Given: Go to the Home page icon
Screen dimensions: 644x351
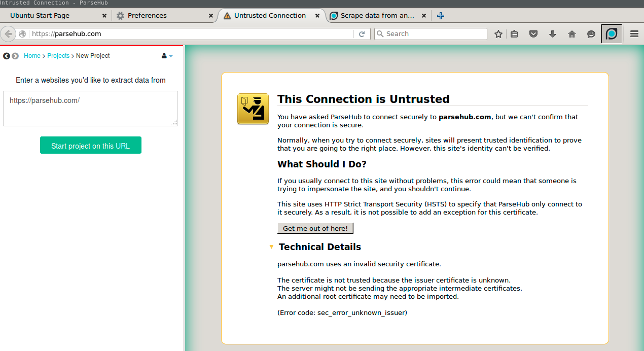Looking at the screenshot, I should point(572,34).
